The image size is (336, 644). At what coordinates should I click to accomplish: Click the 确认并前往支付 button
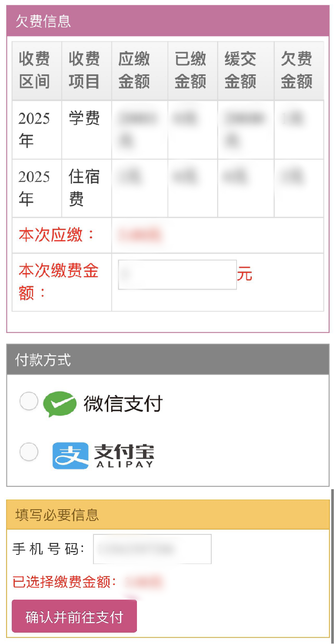pos(74,617)
